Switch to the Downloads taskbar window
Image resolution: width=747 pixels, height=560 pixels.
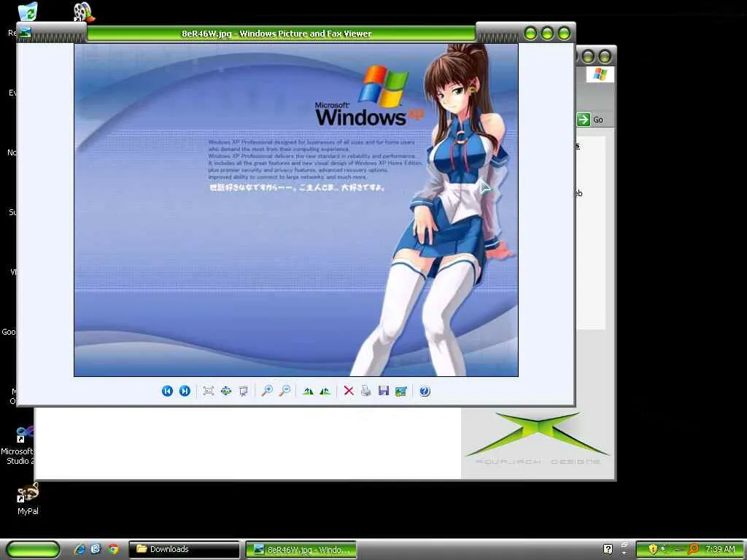click(x=185, y=549)
